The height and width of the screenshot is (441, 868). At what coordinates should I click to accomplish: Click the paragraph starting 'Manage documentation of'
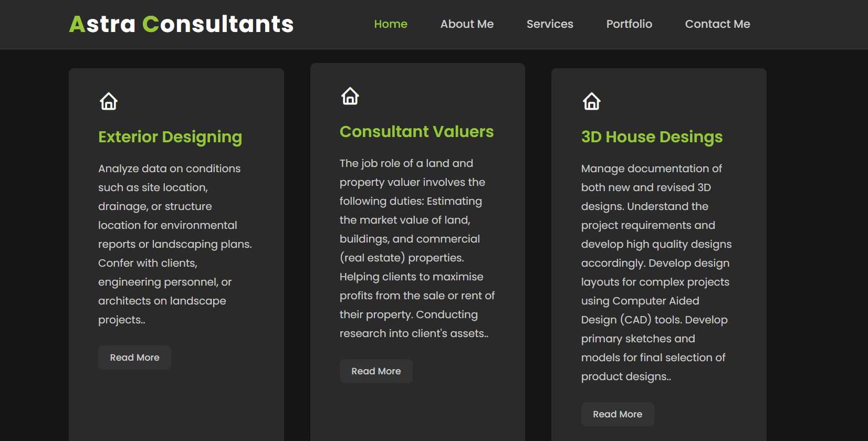tap(656, 272)
